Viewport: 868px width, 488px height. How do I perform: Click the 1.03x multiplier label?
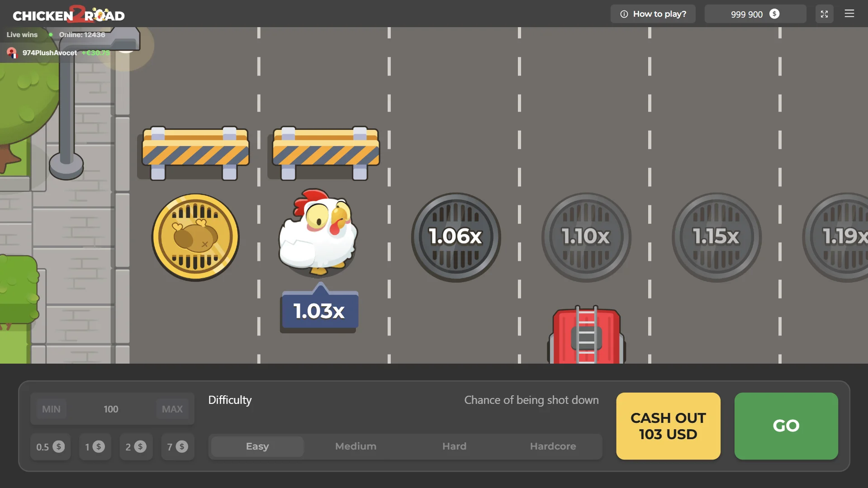point(320,311)
